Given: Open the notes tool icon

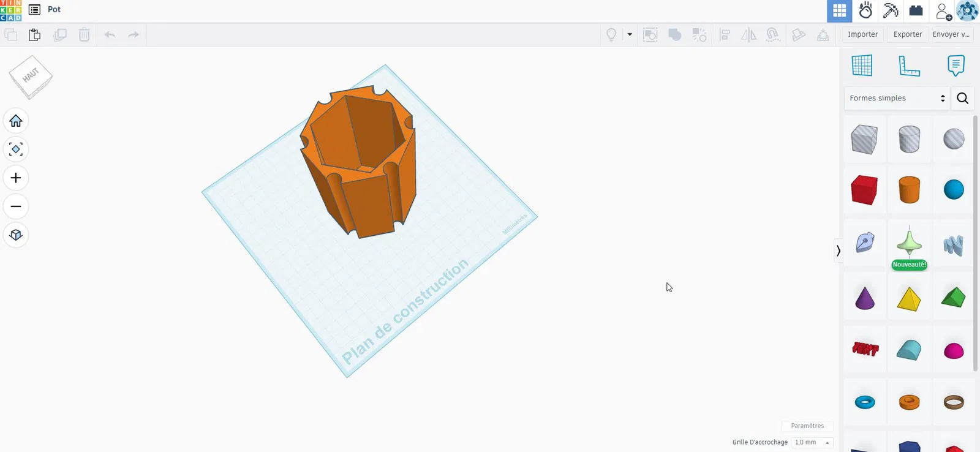Looking at the screenshot, I should pyautogui.click(x=956, y=66).
